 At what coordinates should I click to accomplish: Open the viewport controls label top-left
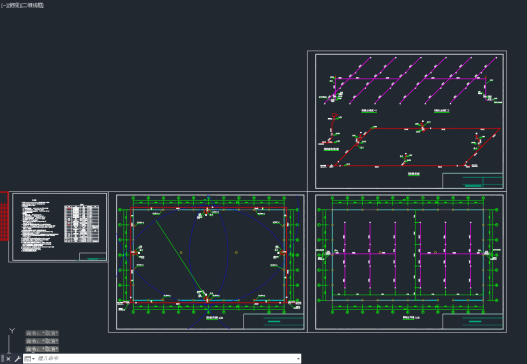[x=22, y=5]
